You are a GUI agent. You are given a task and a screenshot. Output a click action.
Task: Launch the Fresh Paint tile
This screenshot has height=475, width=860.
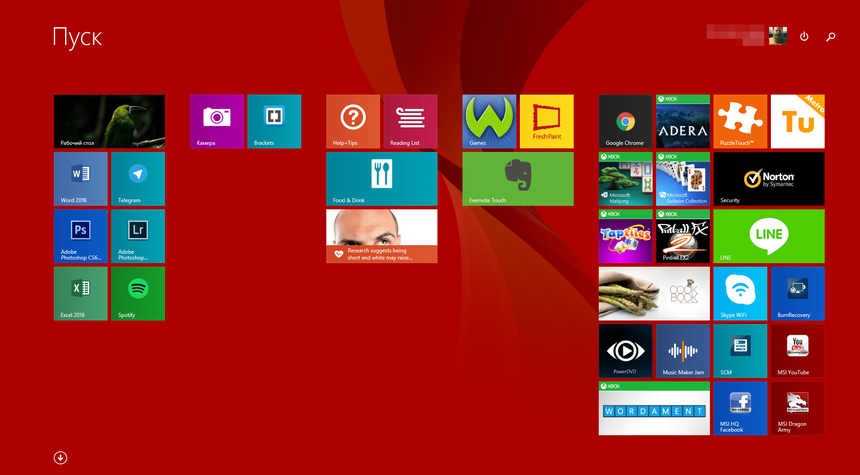[546, 121]
